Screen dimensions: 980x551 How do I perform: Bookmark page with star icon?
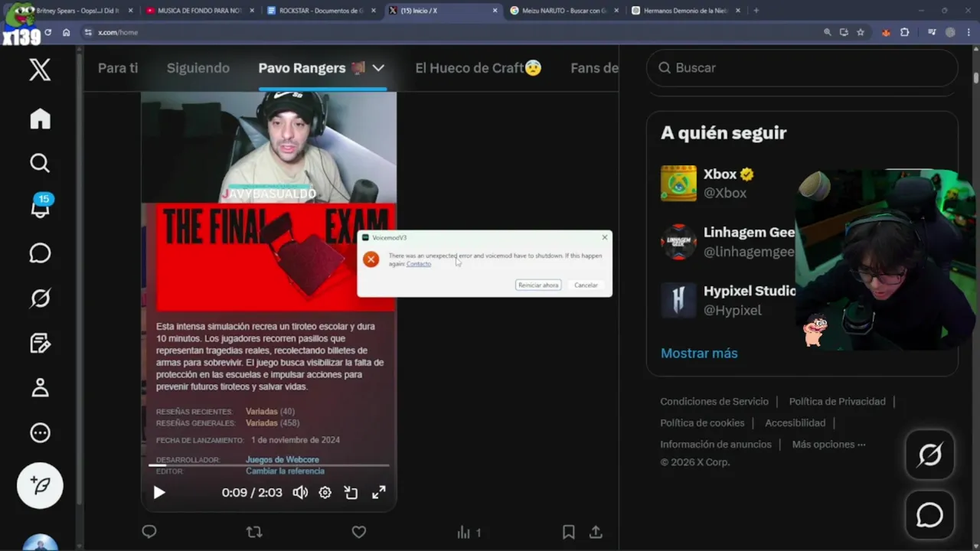point(861,32)
